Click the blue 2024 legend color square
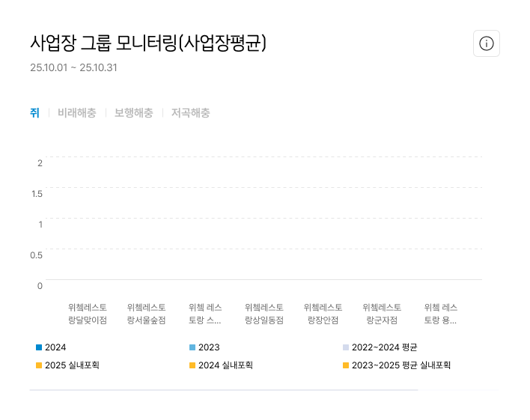 pyautogui.click(x=39, y=347)
